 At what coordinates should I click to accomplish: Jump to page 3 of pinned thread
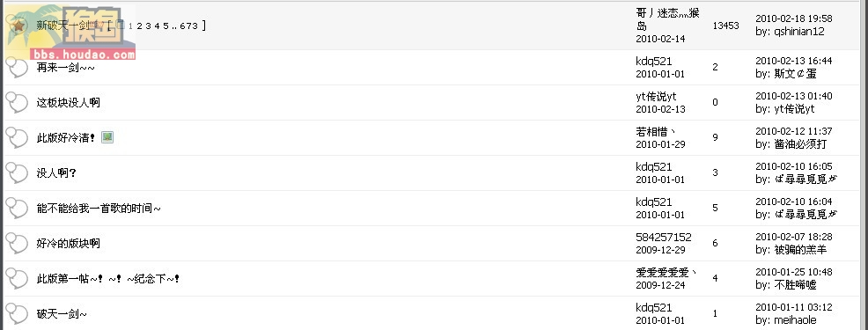148,26
